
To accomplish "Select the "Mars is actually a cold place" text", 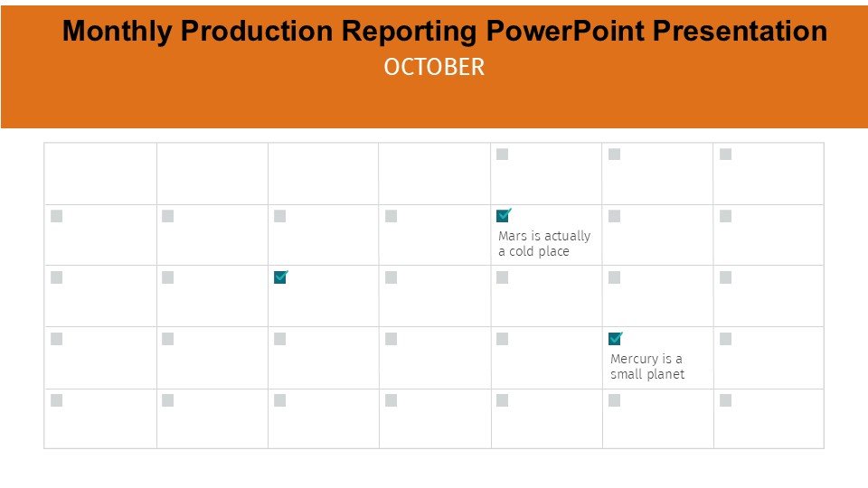I will click(544, 244).
